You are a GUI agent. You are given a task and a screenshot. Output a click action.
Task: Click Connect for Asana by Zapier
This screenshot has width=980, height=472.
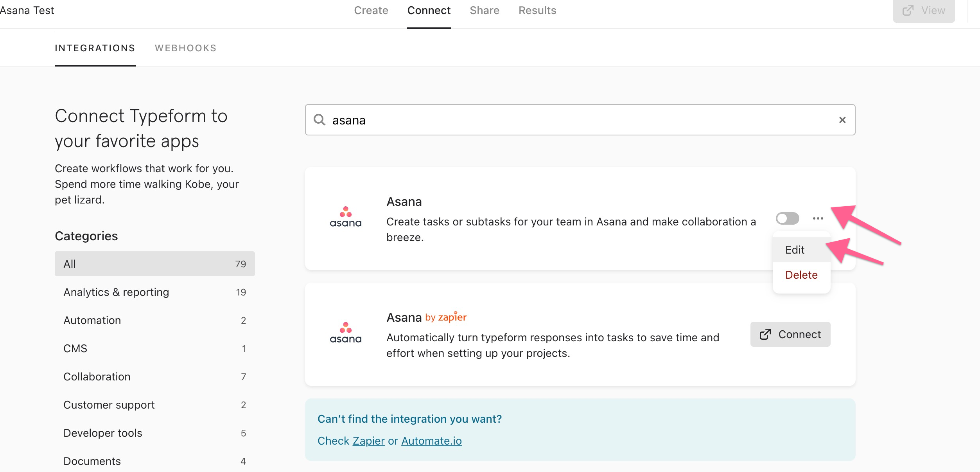pos(790,334)
